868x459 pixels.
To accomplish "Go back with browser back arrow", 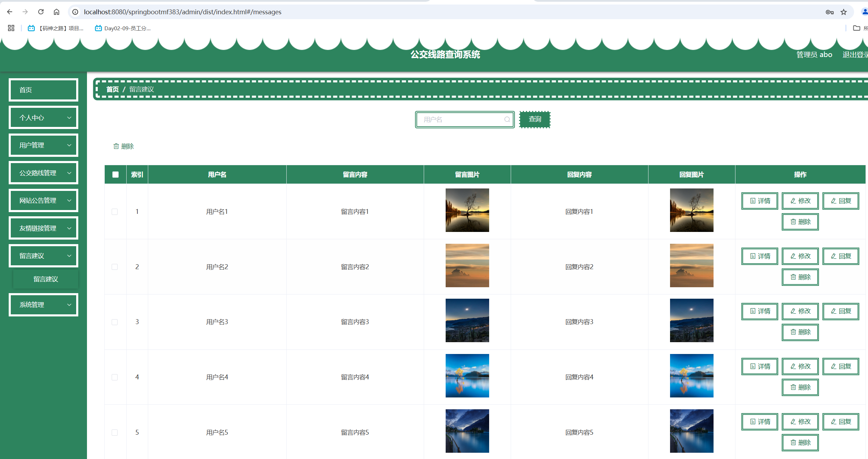I will pyautogui.click(x=10, y=12).
